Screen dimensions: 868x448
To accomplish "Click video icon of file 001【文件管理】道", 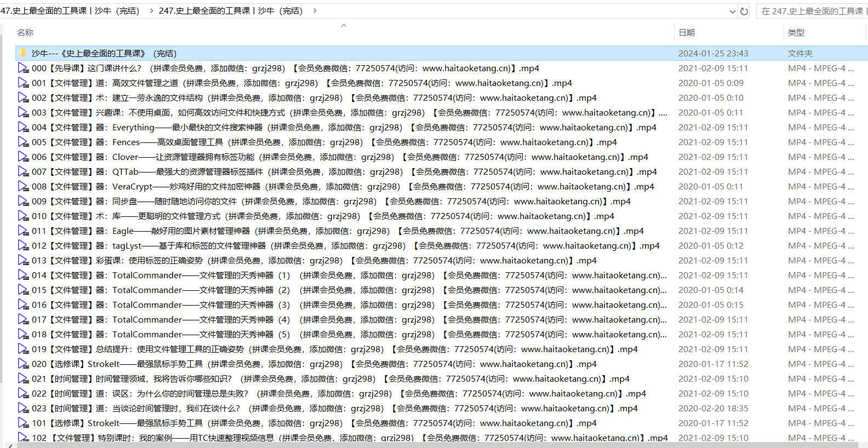I will click(x=23, y=83).
